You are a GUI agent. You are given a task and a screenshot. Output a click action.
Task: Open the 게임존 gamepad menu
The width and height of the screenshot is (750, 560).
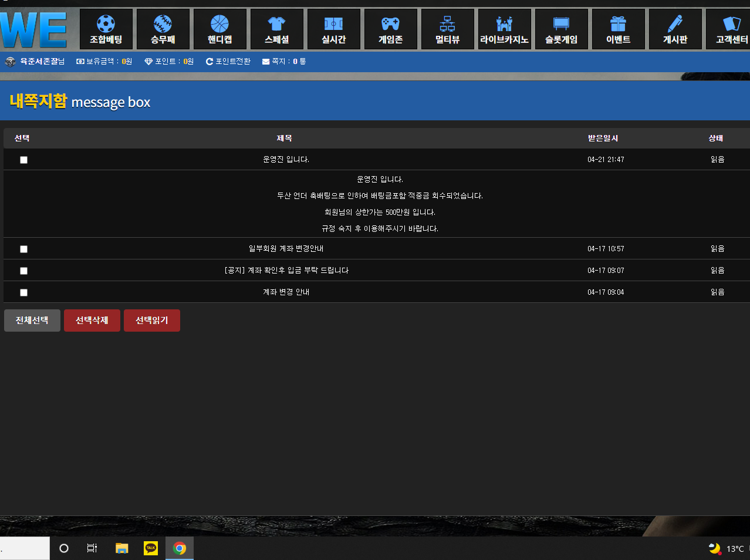point(391,29)
